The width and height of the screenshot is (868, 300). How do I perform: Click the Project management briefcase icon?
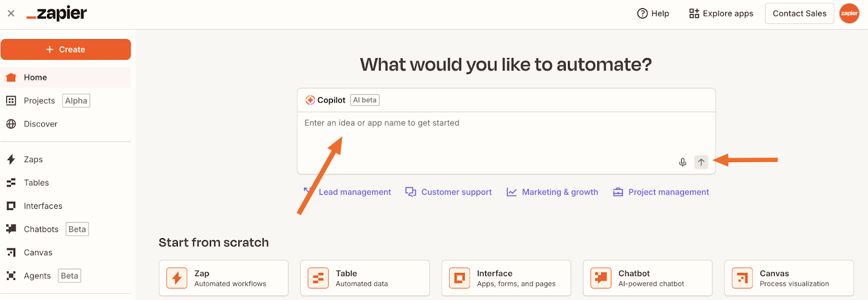click(x=618, y=192)
